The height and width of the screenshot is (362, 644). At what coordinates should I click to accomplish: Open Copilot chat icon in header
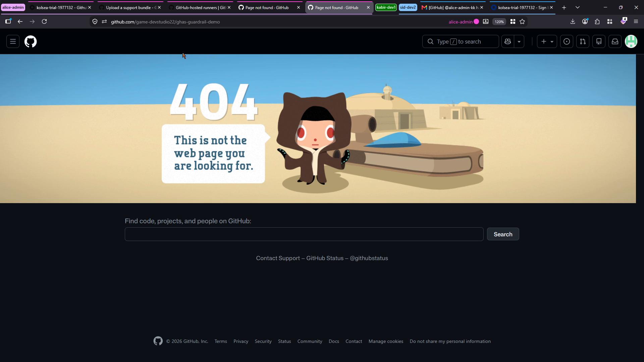tap(507, 42)
